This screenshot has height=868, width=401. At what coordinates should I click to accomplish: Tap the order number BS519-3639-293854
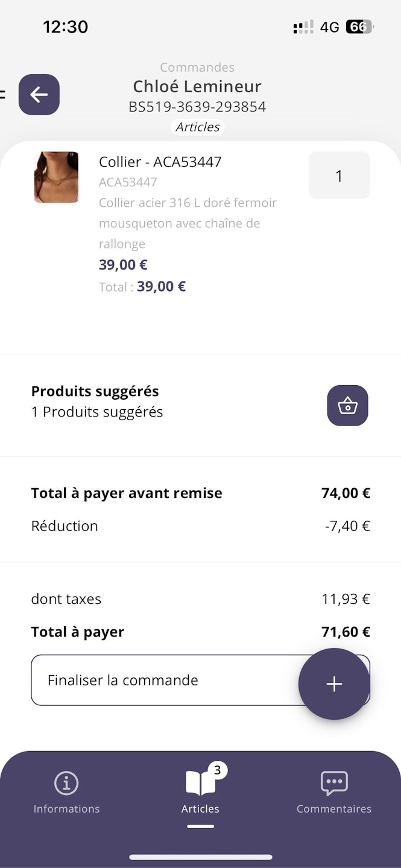point(197,107)
